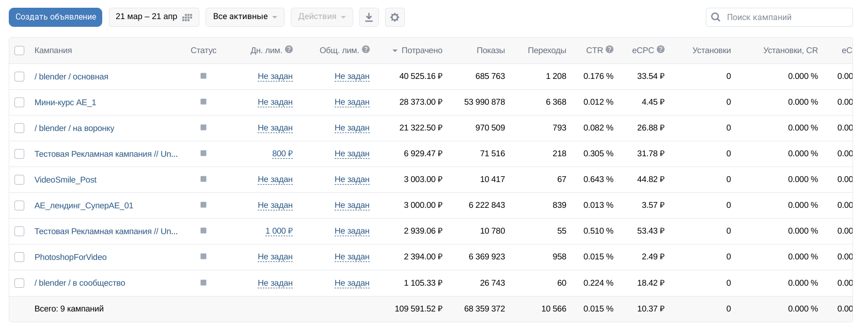Open the date range 21 мар – 21 апр picker
The width and height of the screenshot is (868, 329).
153,17
